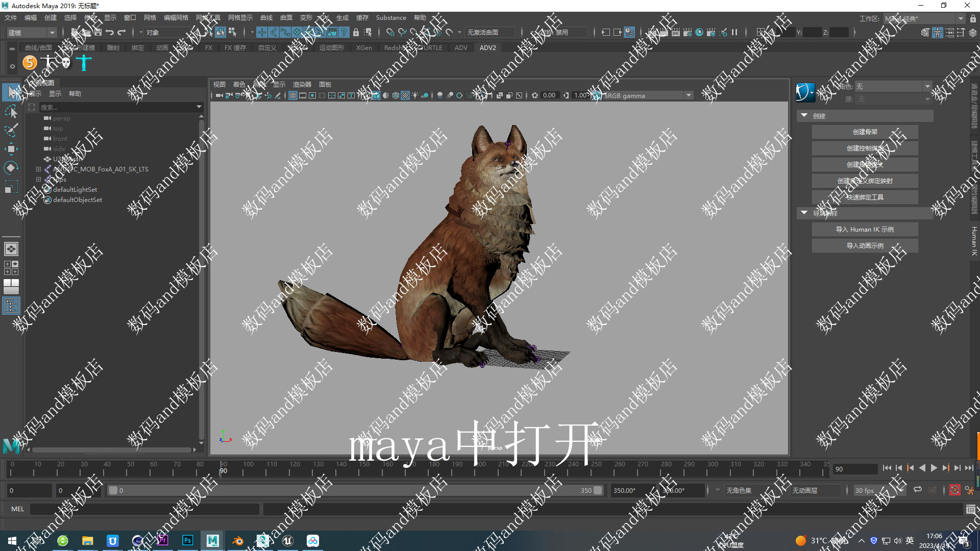Click the single-pane layout icon
This screenshot has height=551, width=980.
tap(11, 249)
